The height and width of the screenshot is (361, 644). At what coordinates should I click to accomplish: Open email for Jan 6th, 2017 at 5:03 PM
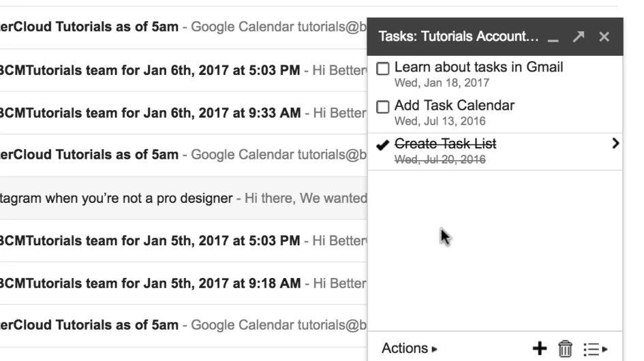point(183,70)
